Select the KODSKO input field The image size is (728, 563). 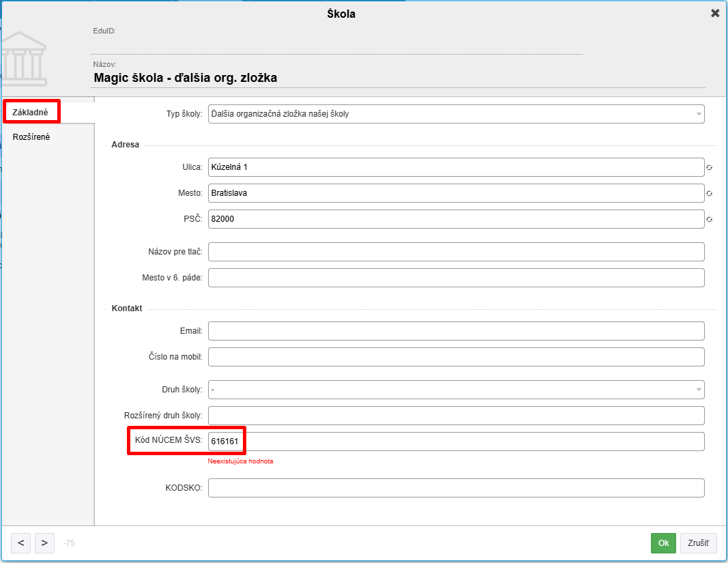(456, 488)
